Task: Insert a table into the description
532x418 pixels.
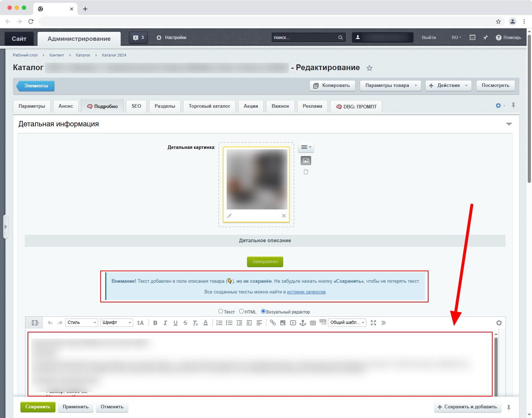Action: [313, 323]
